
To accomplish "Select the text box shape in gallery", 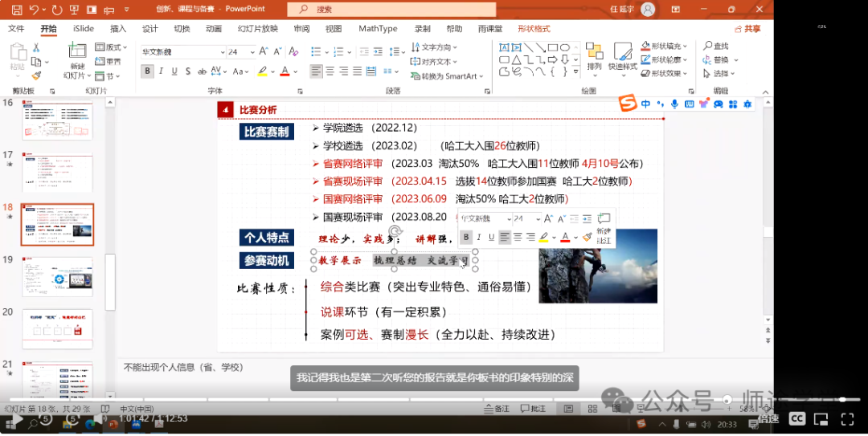I will [504, 47].
